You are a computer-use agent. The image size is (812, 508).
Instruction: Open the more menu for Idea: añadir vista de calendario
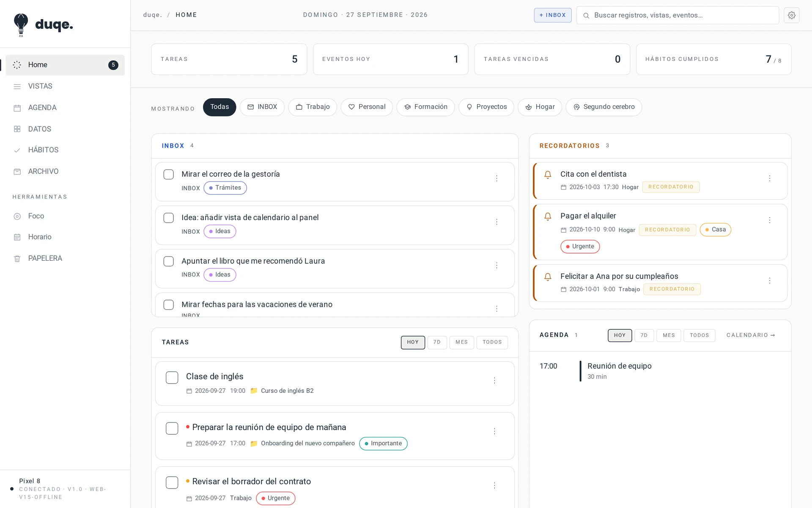[x=497, y=222]
